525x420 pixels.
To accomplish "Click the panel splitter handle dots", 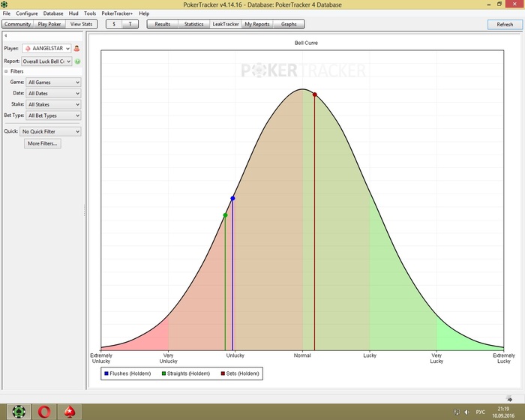I will [84, 210].
